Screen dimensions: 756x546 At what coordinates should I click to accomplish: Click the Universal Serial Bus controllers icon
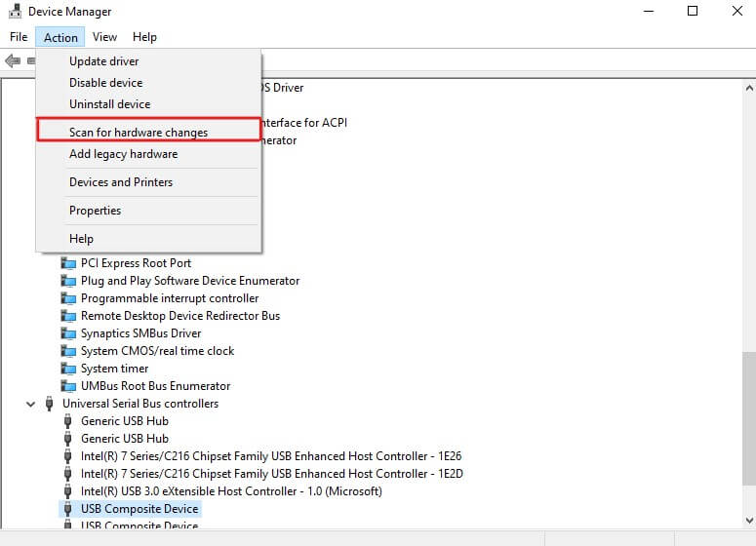click(51, 404)
